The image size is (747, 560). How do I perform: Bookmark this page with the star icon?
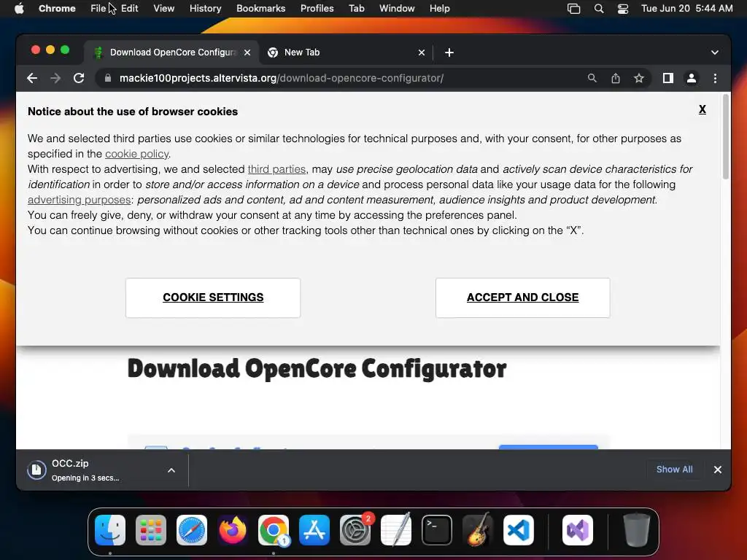[639, 78]
